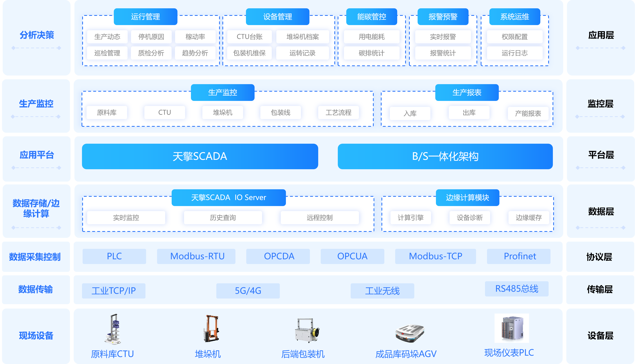
Task: Select 工业无线 transport chip
Action: (382, 291)
